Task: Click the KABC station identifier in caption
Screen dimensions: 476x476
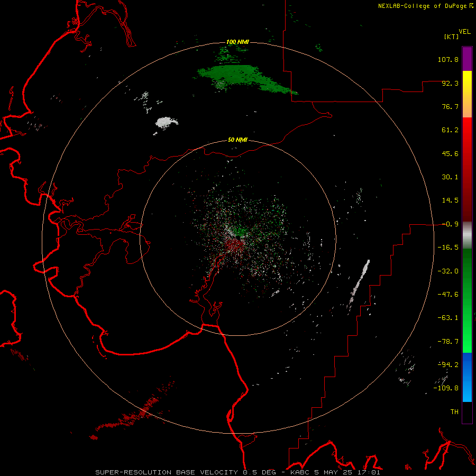Action: point(300,472)
